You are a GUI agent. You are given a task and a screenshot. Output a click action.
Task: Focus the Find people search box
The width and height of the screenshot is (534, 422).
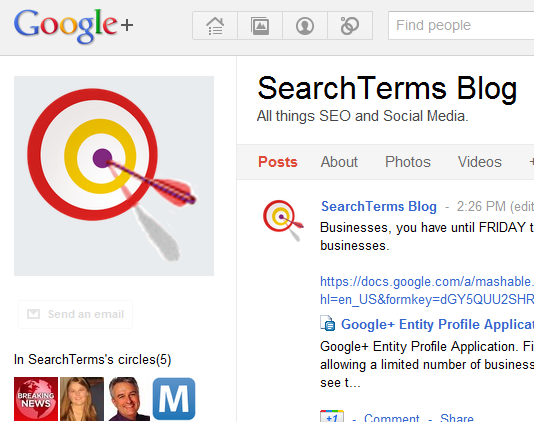(461, 26)
